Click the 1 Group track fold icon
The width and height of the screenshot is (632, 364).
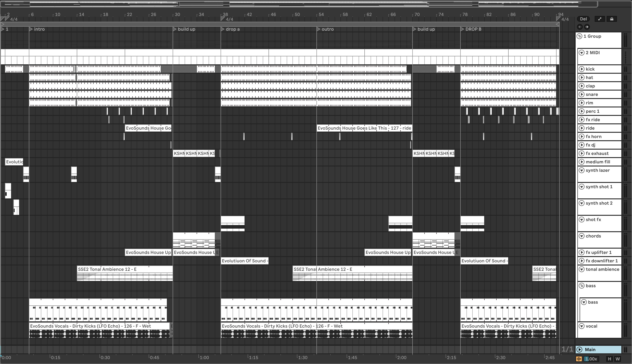579,36
